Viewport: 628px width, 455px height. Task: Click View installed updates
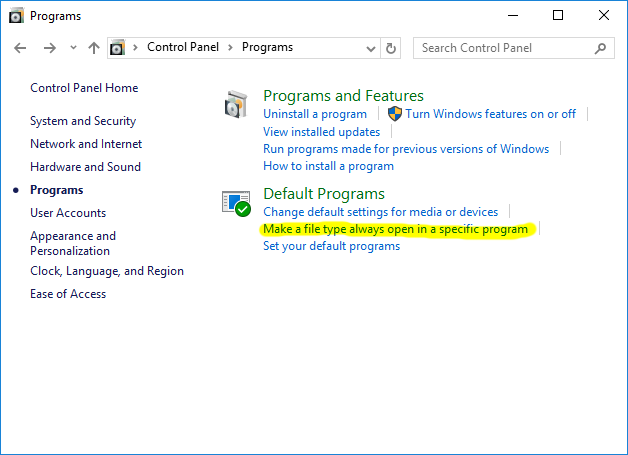pyautogui.click(x=322, y=132)
